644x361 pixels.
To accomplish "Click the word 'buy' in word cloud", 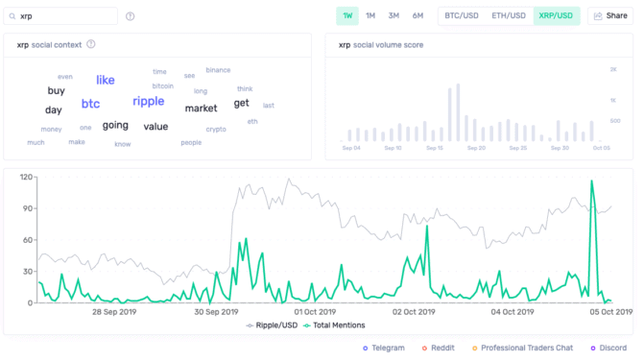I will [x=56, y=91].
